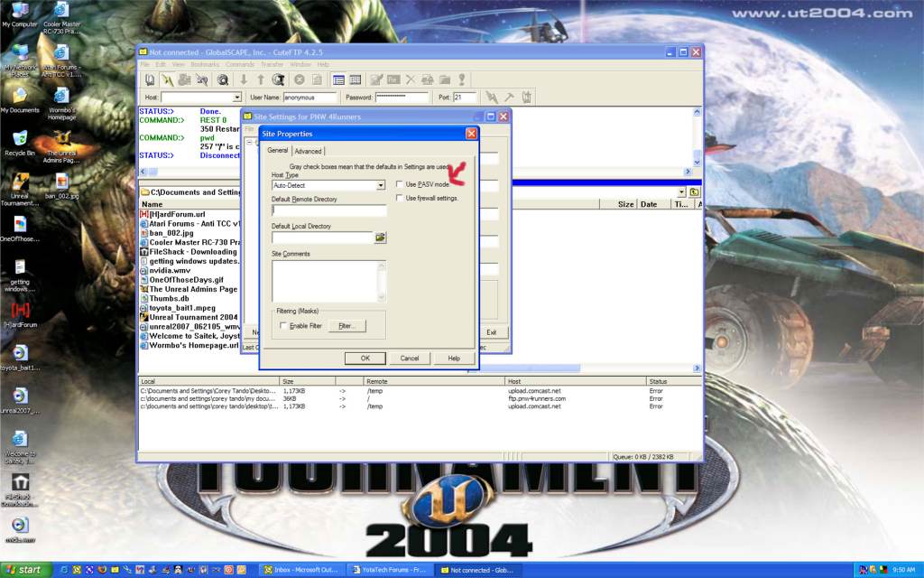Check the Enable Filter checkbox
Viewport: 924px width, 578px height.
pos(283,325)
